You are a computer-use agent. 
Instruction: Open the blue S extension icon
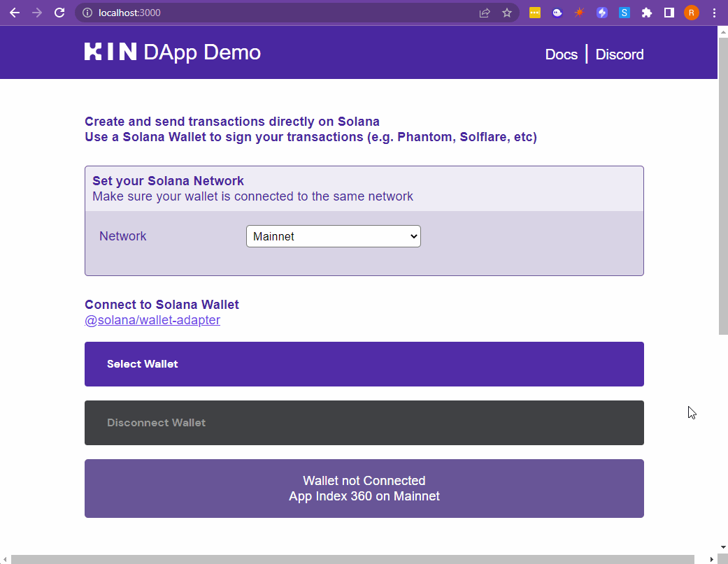tap(624, 13)
